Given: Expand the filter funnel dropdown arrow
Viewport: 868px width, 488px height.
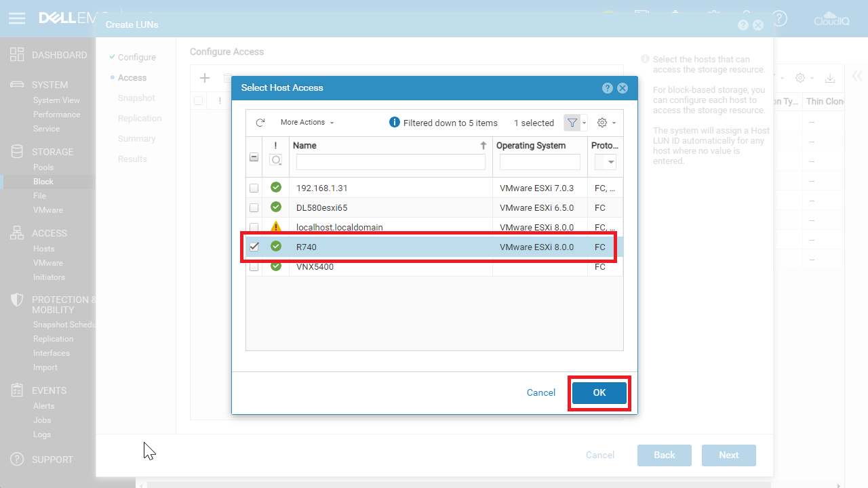Looking at the screenshot, I should point(585,123).
